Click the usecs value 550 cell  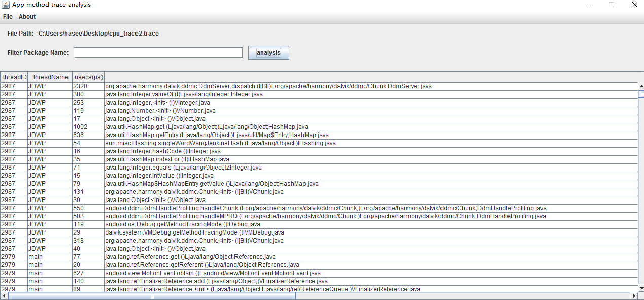(88, 208)
